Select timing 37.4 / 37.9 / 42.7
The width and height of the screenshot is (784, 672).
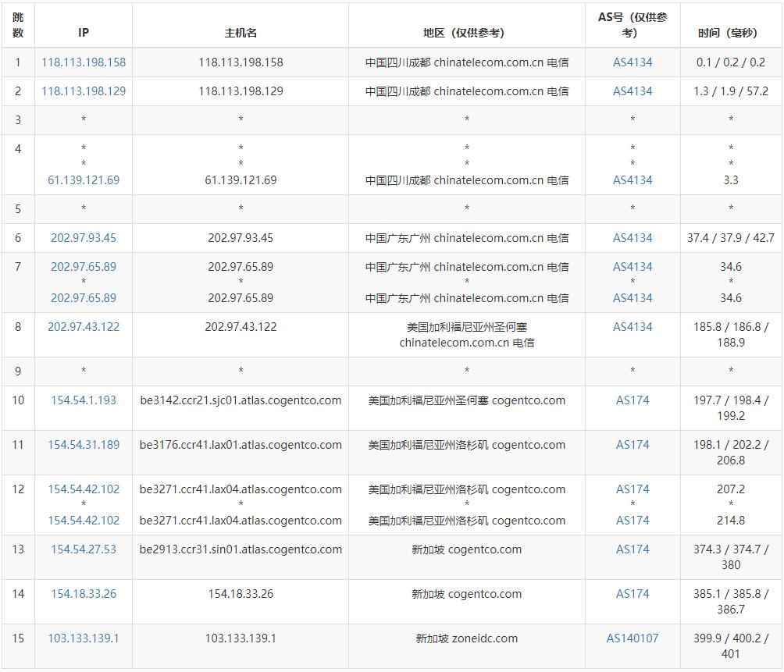click(730, 238)
